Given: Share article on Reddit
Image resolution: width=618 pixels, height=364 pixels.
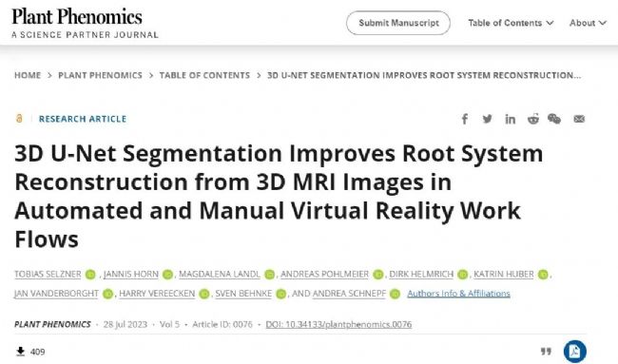Looking at the screenshot, I should [x=532, y=119].
